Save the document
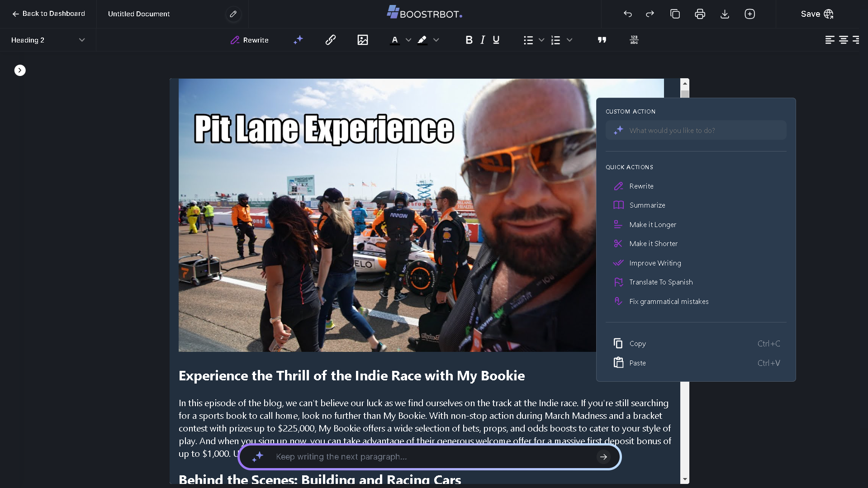The width and height of the screenshot is (868, 488). pyautogui.click(x=817, y=14)
